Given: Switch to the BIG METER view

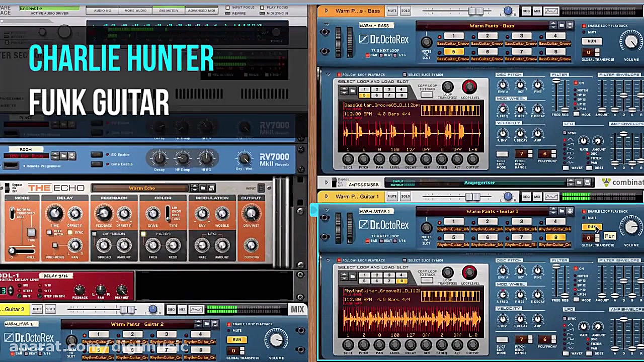Looking at the screenshot, I should pos(168,11).
